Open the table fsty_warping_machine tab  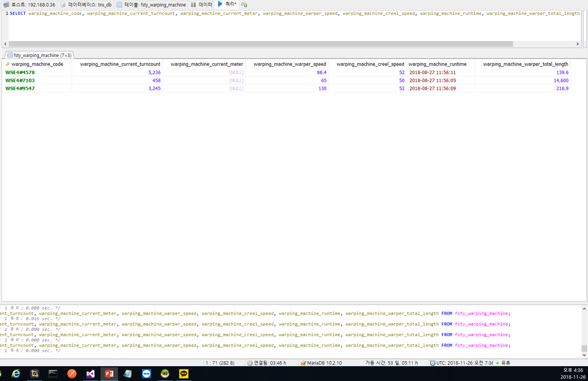click(151, 5)
